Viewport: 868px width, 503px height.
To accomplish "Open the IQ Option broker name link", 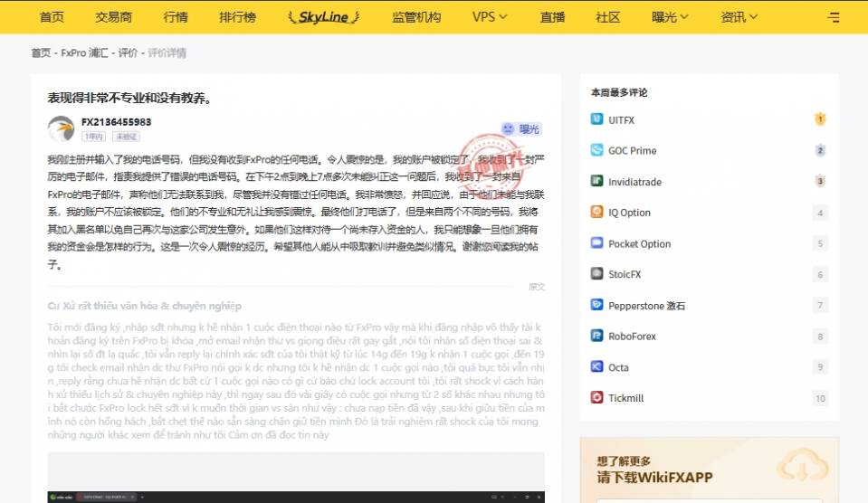I will tap(629, 213).
